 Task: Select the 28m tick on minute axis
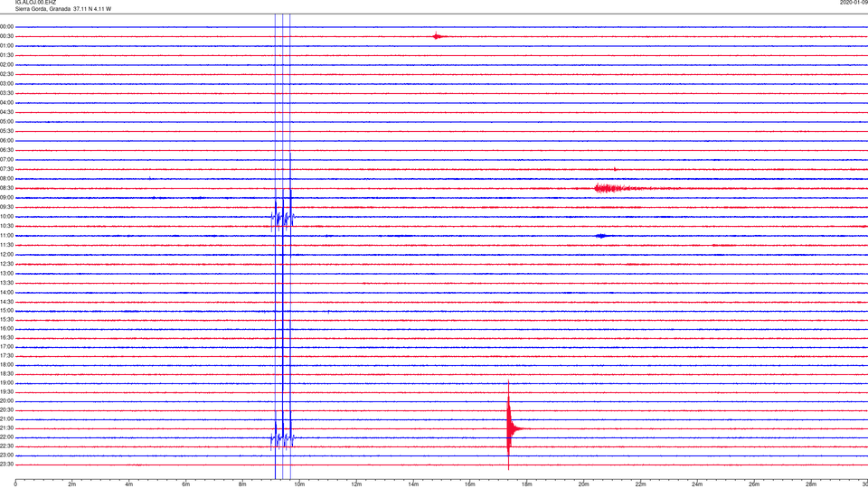pos(811,484)
